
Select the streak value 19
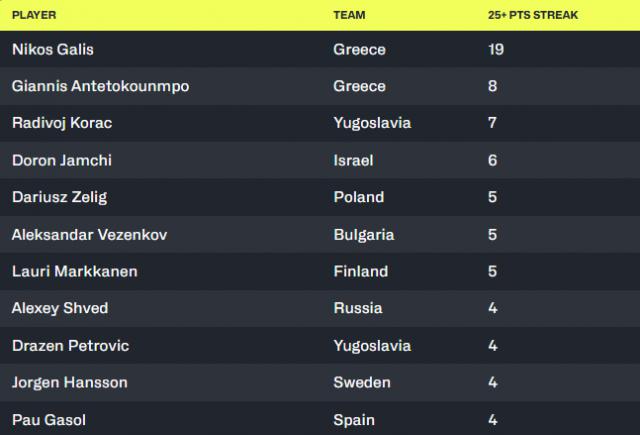tap(496, 49)
